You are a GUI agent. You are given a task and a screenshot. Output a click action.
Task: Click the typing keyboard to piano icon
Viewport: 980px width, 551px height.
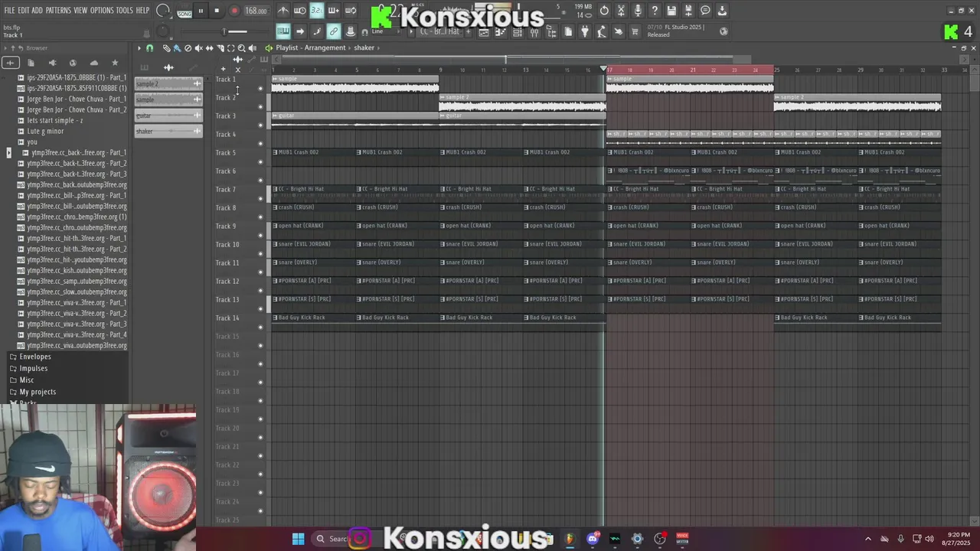[x=283, y=31]
